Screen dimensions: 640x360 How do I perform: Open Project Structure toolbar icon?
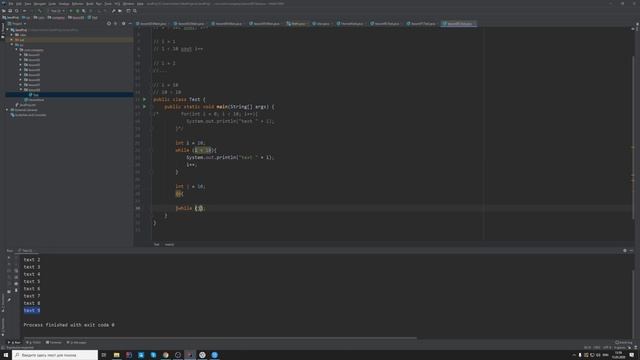point(120,11)
